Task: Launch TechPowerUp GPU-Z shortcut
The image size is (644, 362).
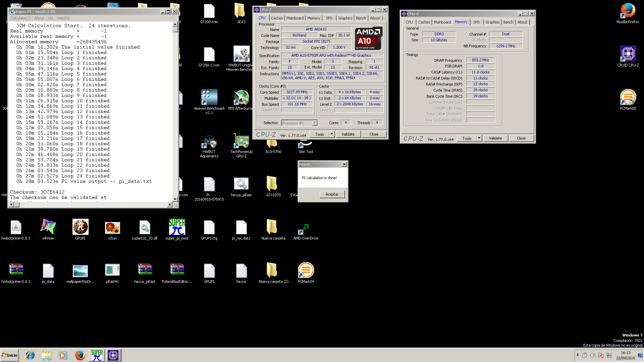Action: (241, 145)
